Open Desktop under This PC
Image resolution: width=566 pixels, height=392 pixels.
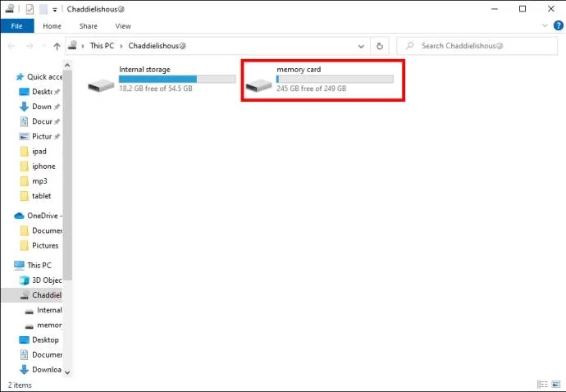pos(39,340)
